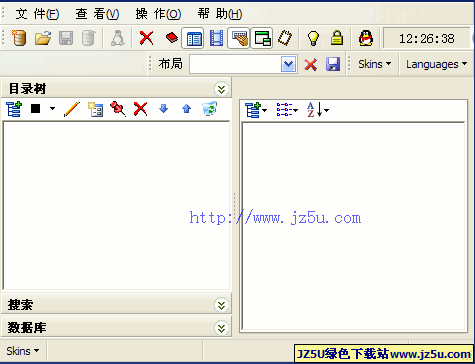Open the 布局 layout combo box arrow
The image size is (475, 364).
288,64
